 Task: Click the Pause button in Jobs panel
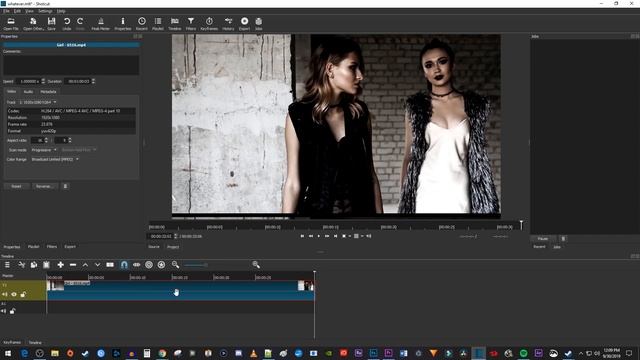click(543, 238)
